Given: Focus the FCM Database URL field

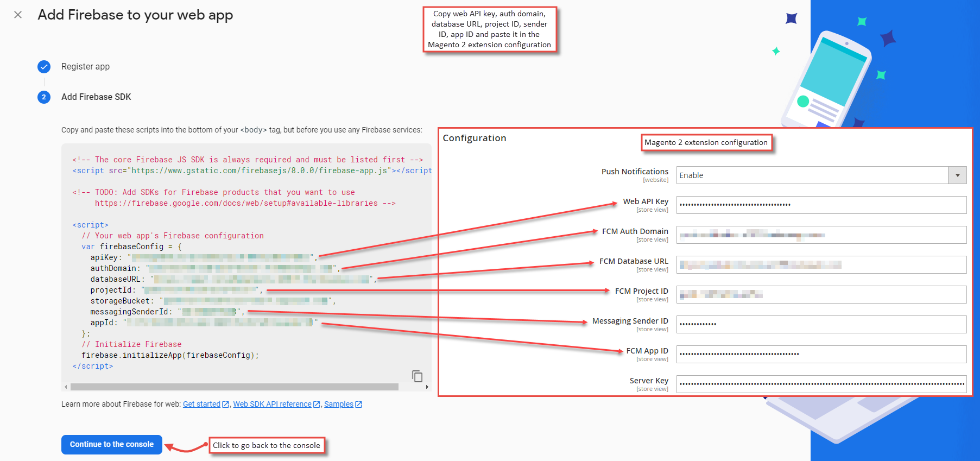Looking at the screenshot, I should click(821, 264).
